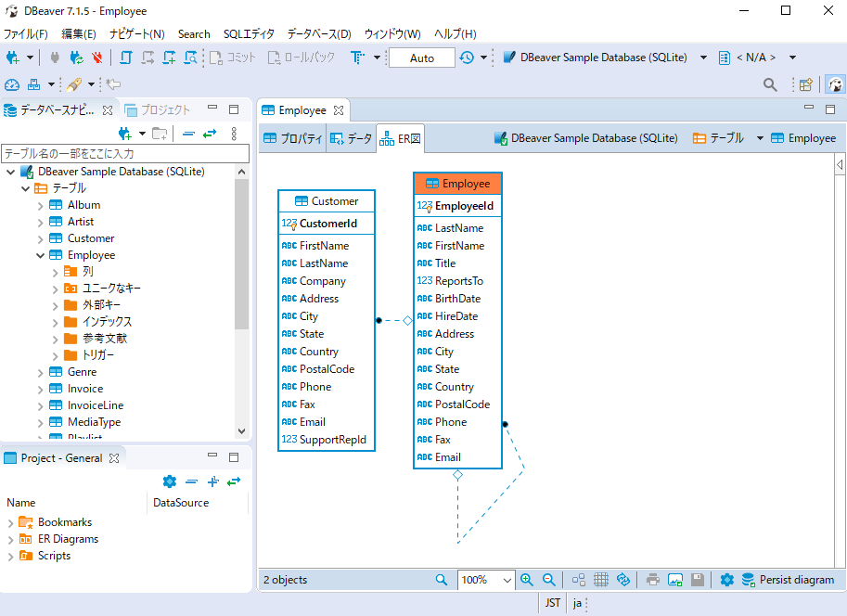Viewport: 847px width, 616px height.
Task: Minimize the Project - General panel
Action: click(x=212, y=455)
